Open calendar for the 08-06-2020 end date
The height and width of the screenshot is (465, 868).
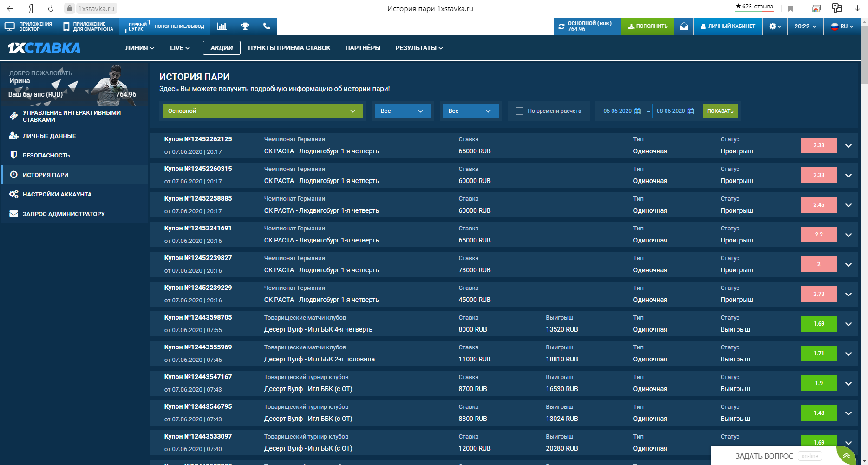coord(691,111)
